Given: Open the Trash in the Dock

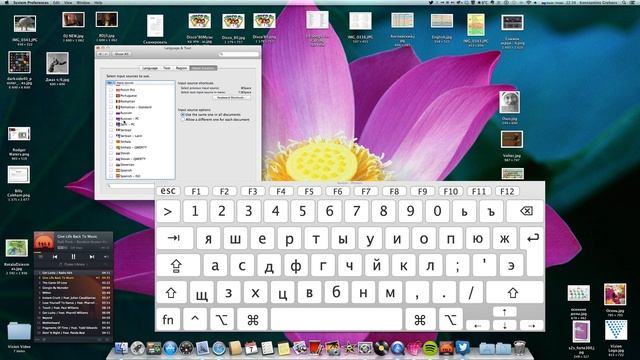Looking at the screenshot, I should click(520, 348).
